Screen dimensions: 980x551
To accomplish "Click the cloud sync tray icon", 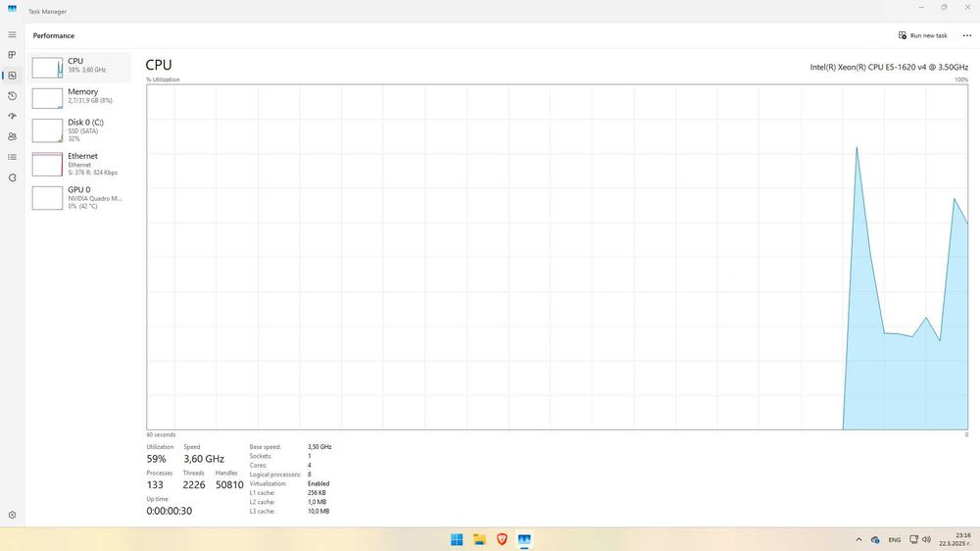I will pos(875,540).
